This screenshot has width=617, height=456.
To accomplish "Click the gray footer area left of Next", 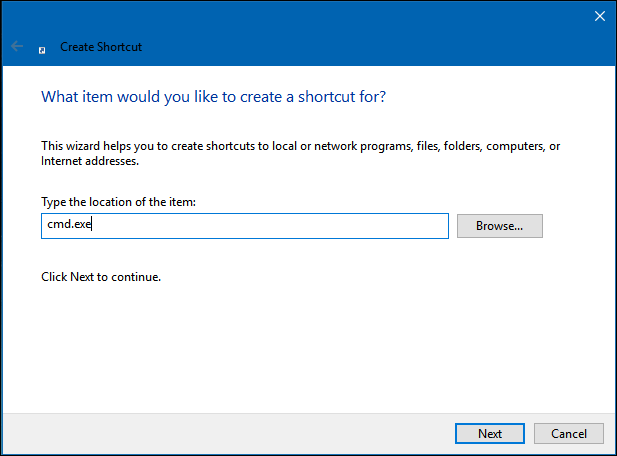I will pos(220,434).
